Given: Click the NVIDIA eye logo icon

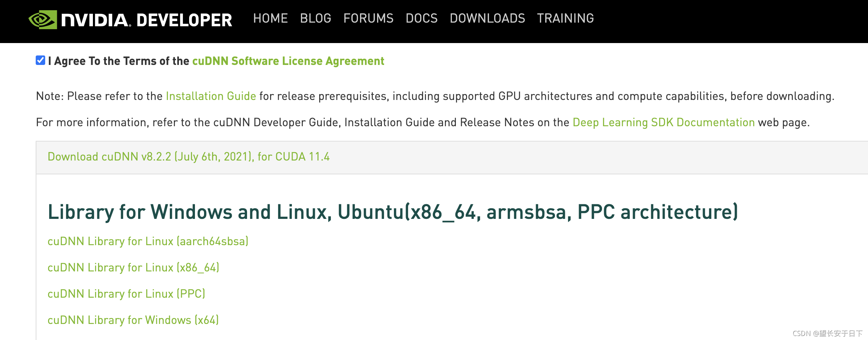Looking at the screenshot, I should pos(43,20).
